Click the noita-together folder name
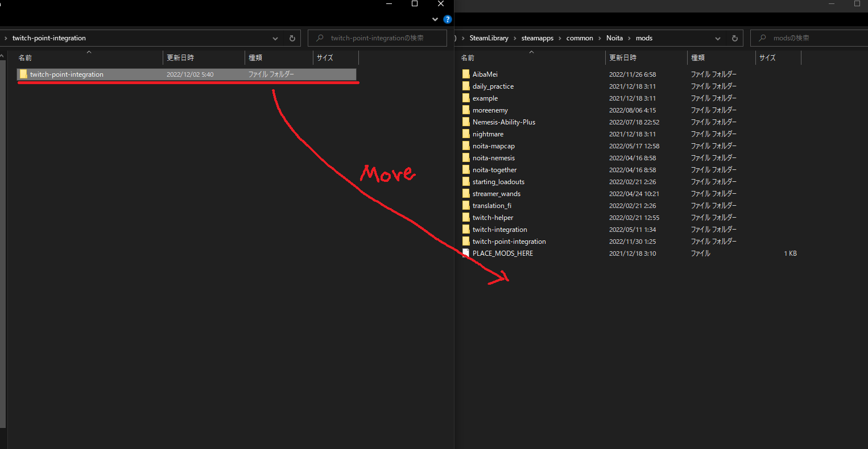 tap(495, 170)
